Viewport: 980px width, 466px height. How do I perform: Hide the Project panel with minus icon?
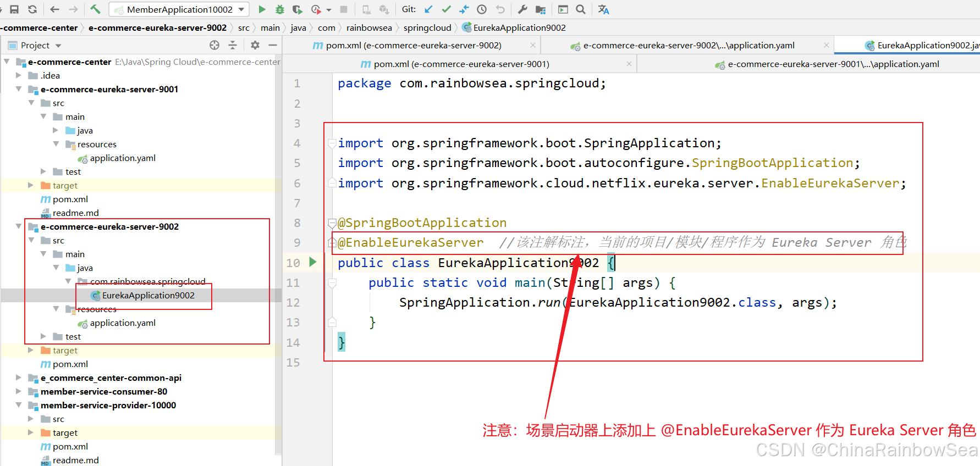pyautogui.click(x=273, y=45)
